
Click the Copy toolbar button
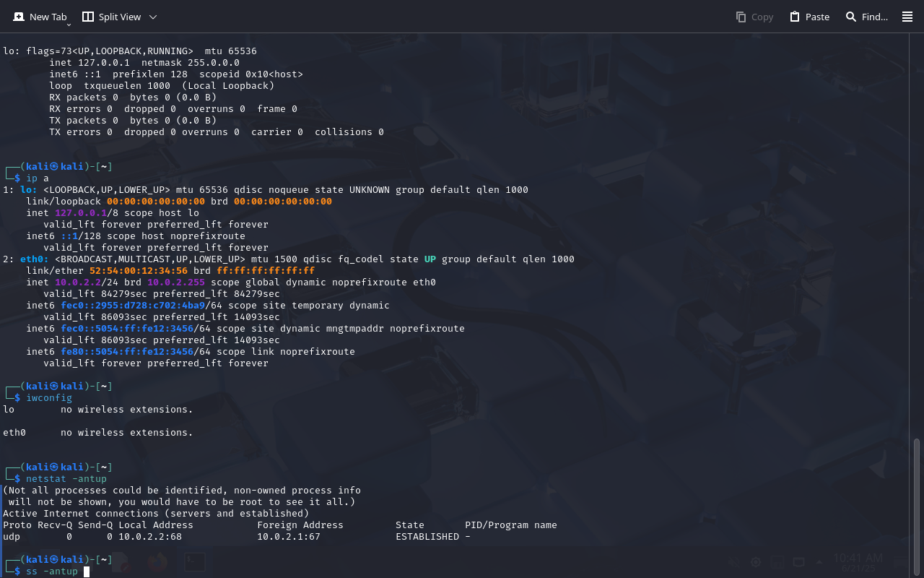(x=754, y=17)
